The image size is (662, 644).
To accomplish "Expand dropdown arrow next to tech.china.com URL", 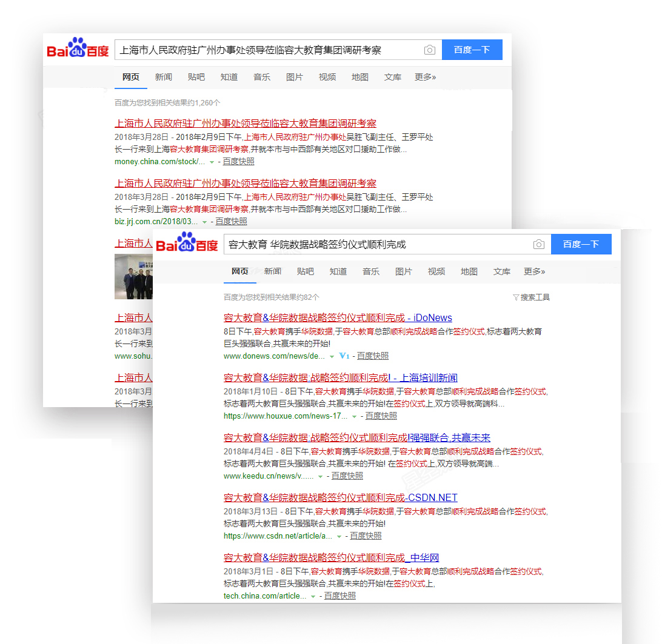I will (313, 596).
